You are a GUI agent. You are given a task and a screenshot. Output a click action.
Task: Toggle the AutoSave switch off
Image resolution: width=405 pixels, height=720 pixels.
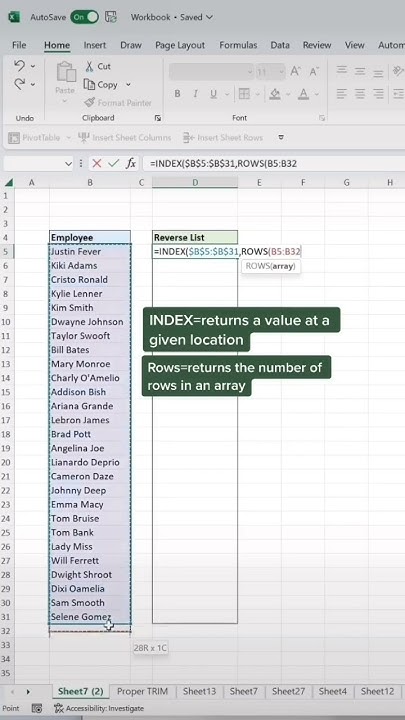84,17
